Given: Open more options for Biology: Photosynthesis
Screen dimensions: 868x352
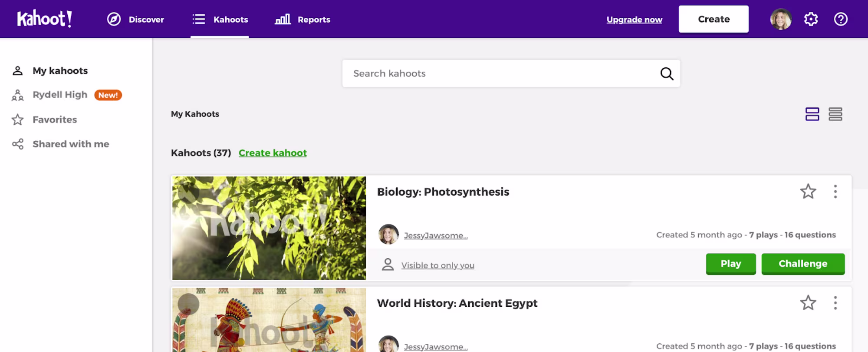Looking at the screenshot, I should (835, 191).
